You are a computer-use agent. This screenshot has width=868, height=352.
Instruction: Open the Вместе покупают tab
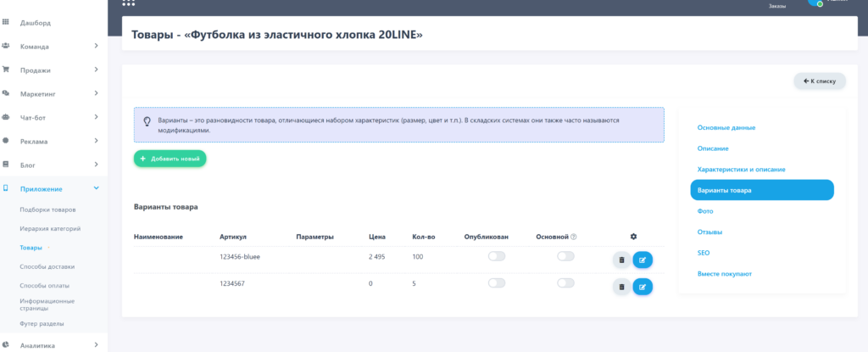tap(725, 274)
